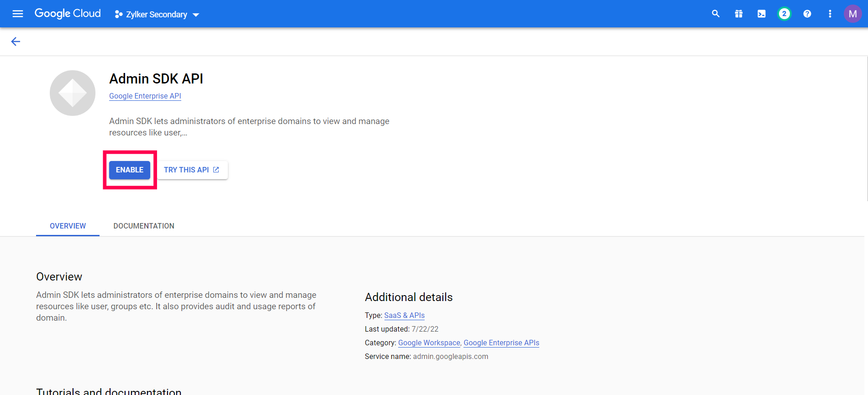This screenshot has height=395, width=868.
Task: Go back using the left arrow
Action: click(16, 42)
